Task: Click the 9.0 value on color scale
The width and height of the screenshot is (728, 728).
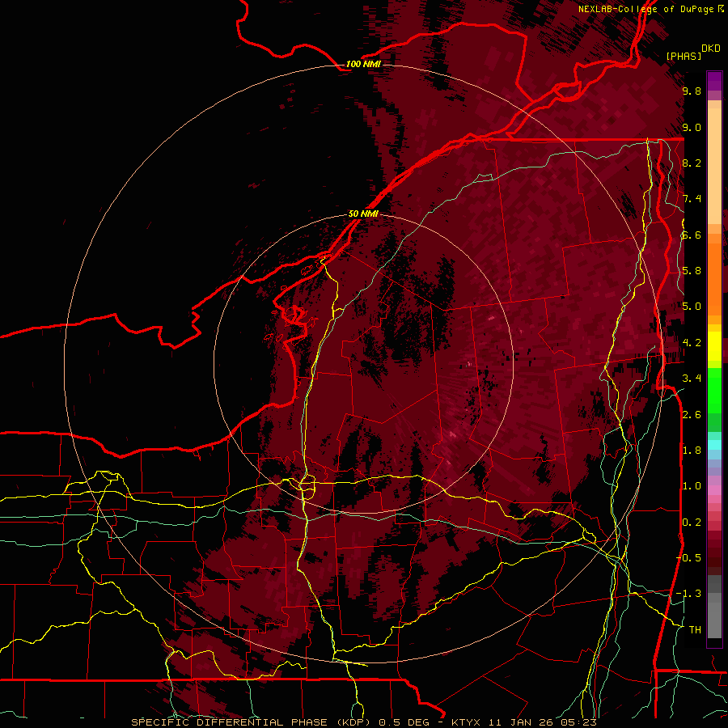Action: [692, 128]
